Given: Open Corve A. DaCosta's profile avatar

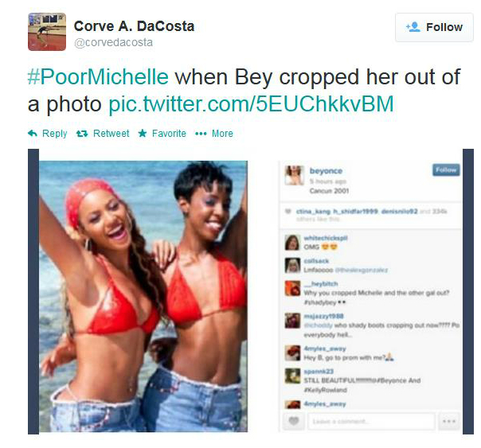Looking at the screenshot, I should pos(47,32).
